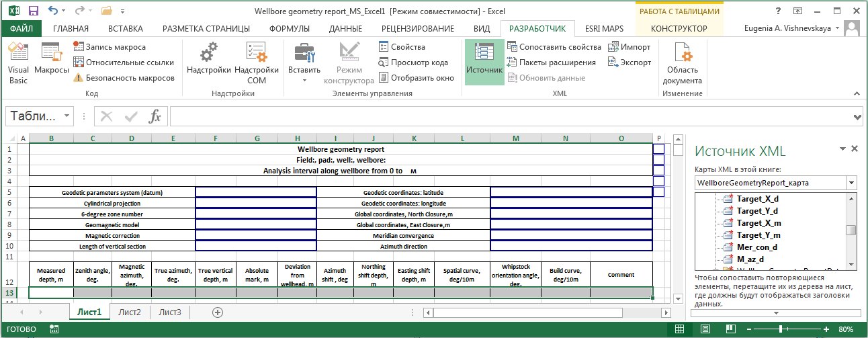The image size is (868, 338).
Task: Open XML Source pane options dropdown
Action: click(x=842, y=149)
